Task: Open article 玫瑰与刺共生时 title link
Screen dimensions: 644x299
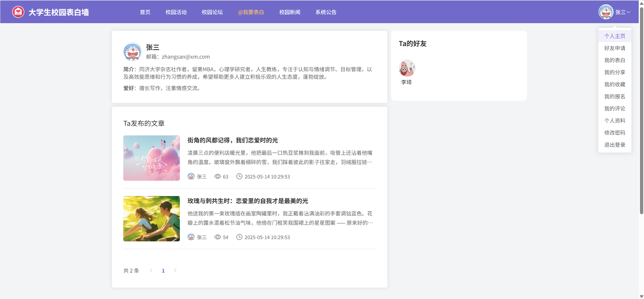Action: click(x=248, y=201)
